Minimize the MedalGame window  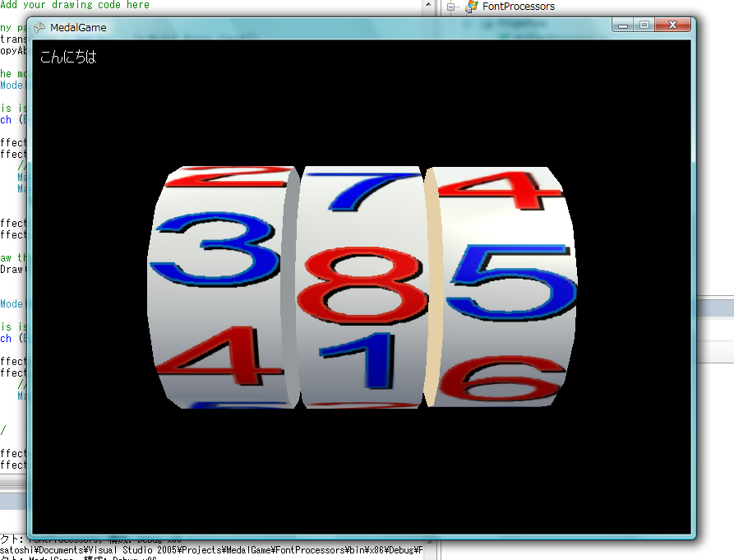tap(623, 25)
